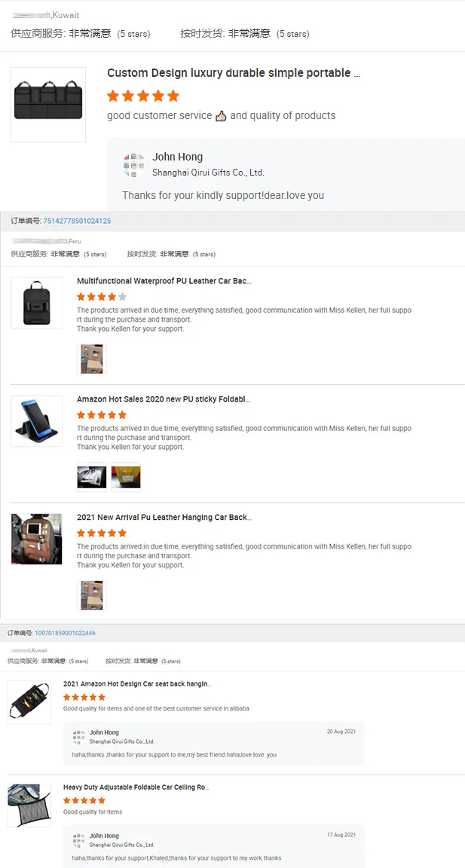Click the phone holder product thumbnail
The width and height of the screenshot is (465, 868).
tap(36, 420)
